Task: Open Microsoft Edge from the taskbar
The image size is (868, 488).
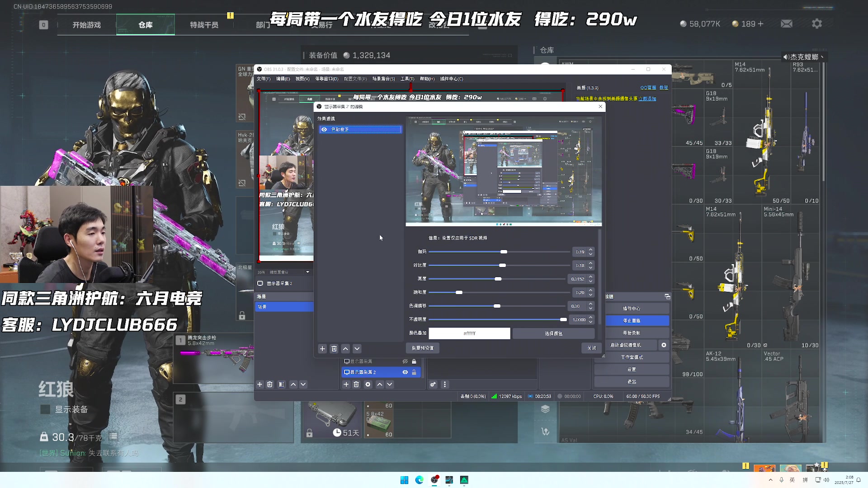Action: pos(419,480)
